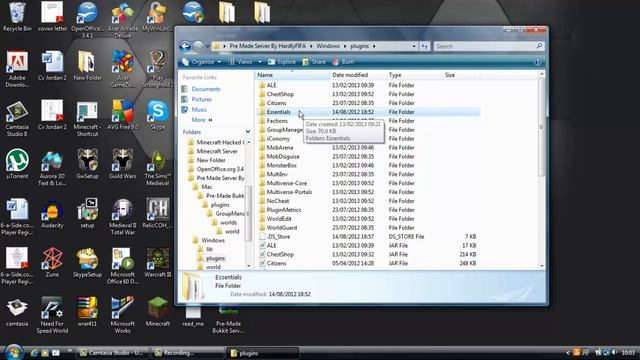Open Pictures favorite link
640x360 pixels.
click(202, 99)
